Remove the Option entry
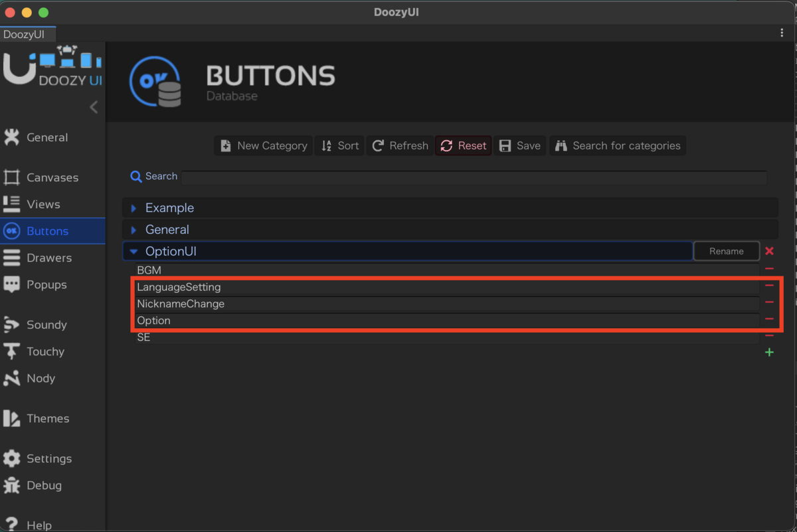Image resolution: width=797 pixels, height=532 pixels. point(769,319)
